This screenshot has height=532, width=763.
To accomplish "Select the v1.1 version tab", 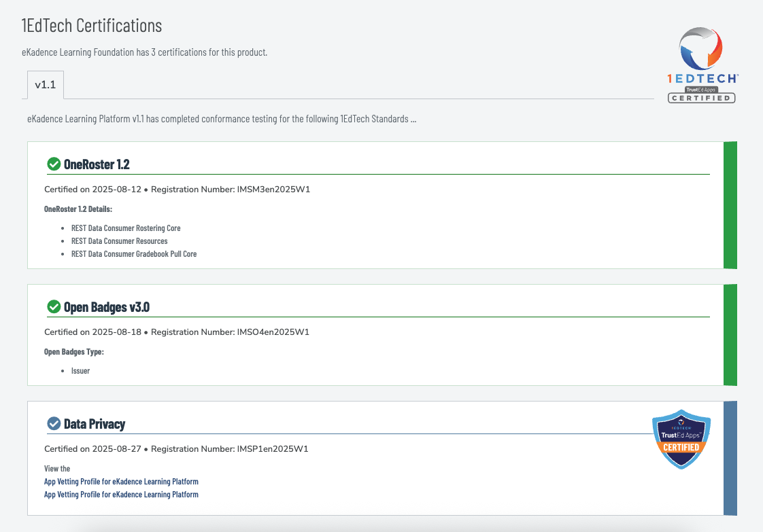I will (45, 85).
